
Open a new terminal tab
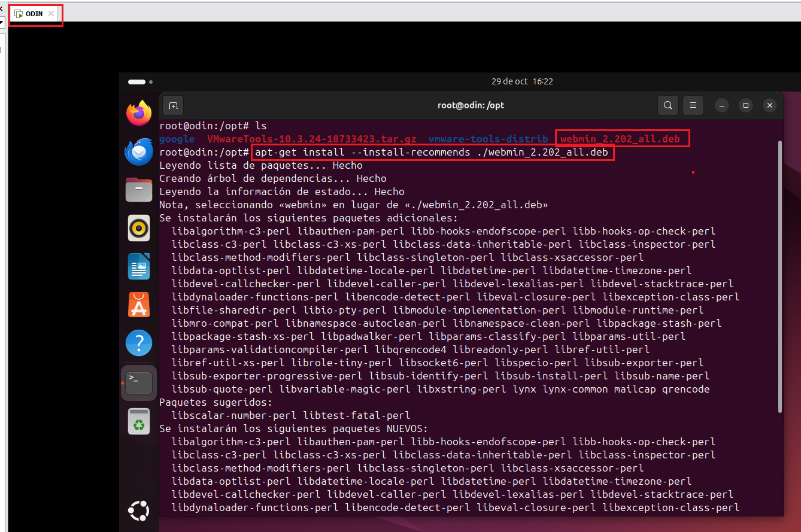(172, 105)
